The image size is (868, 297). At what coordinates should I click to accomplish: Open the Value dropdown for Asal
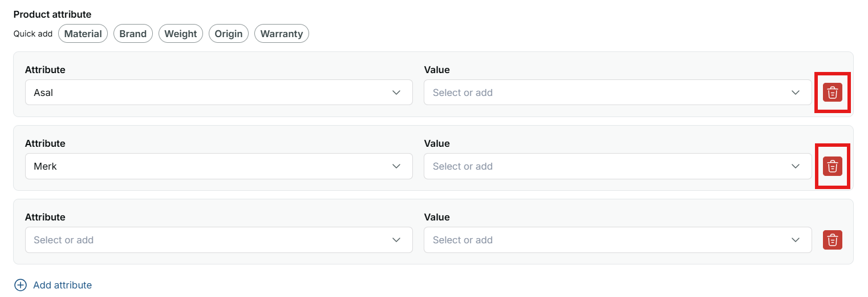pos(618,93)
